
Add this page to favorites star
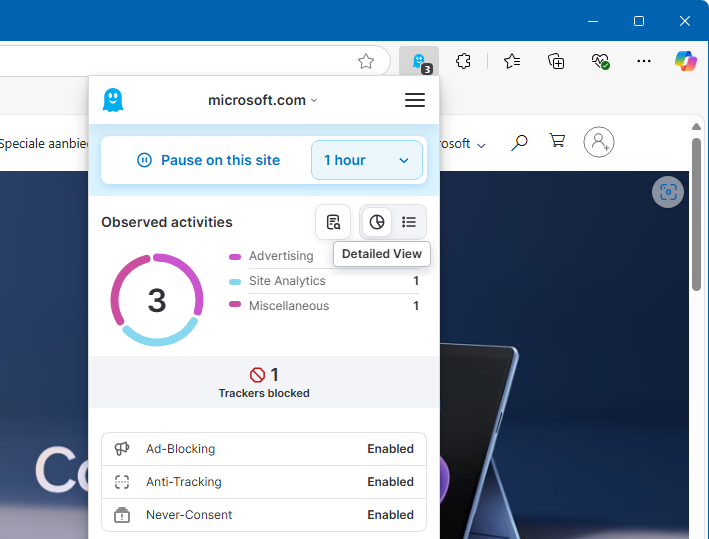366,61
